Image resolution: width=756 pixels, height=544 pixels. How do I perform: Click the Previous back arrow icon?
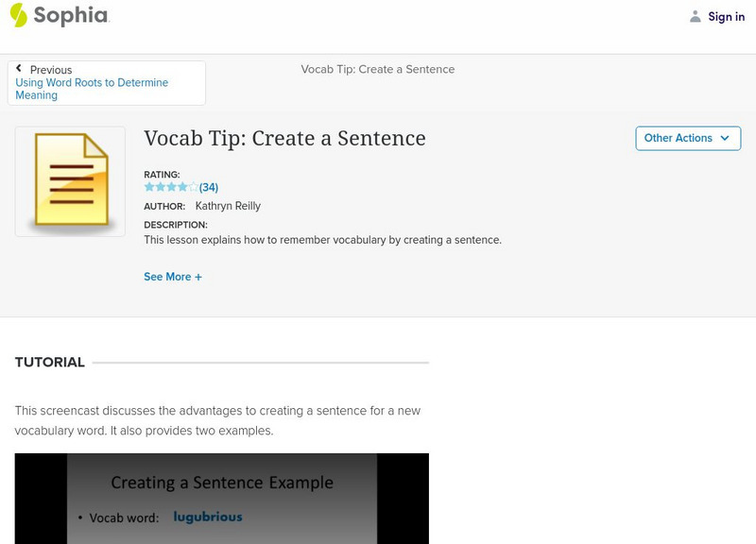[x=19, y=69]
